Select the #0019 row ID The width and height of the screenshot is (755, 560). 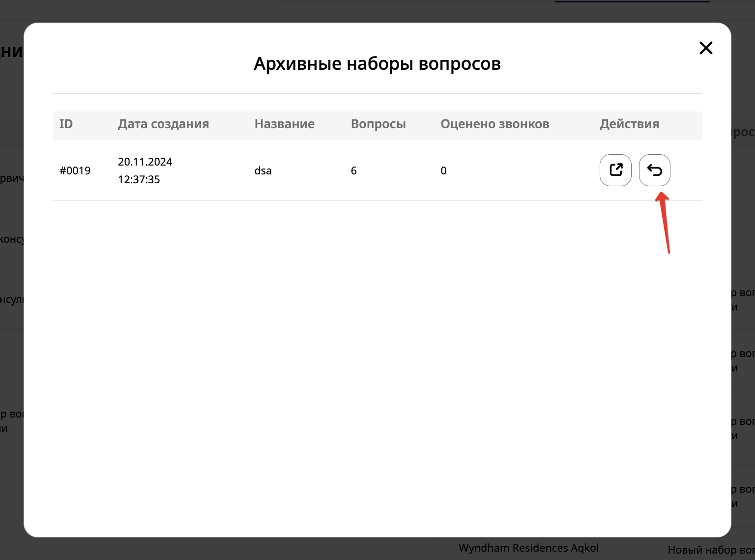tap(75, 171)
